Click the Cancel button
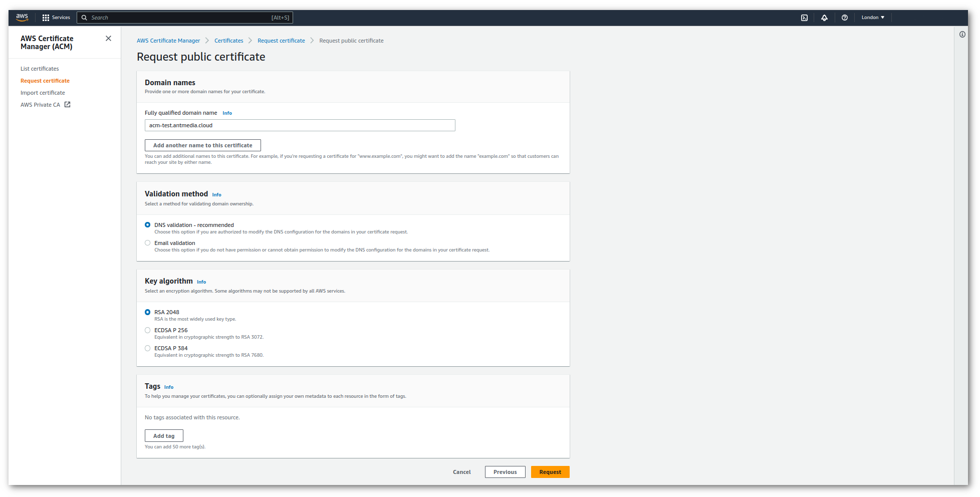This screenshot has height=497, width=980. click(x=462, y=472)
